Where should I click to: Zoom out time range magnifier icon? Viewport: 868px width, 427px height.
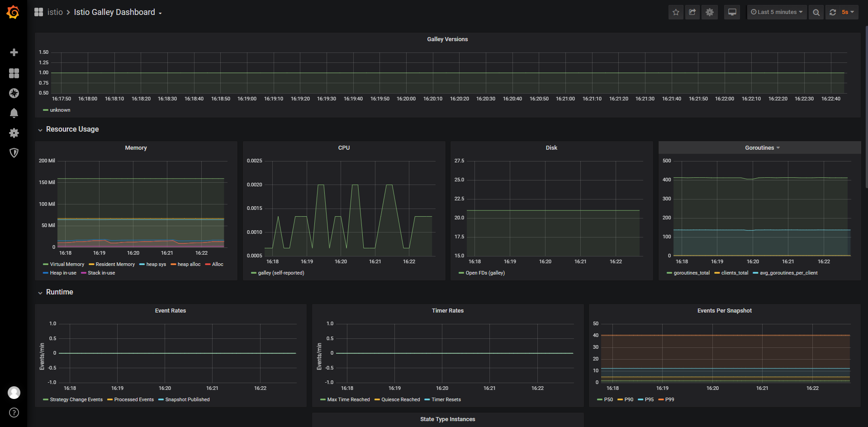click(x=816, y=12)
